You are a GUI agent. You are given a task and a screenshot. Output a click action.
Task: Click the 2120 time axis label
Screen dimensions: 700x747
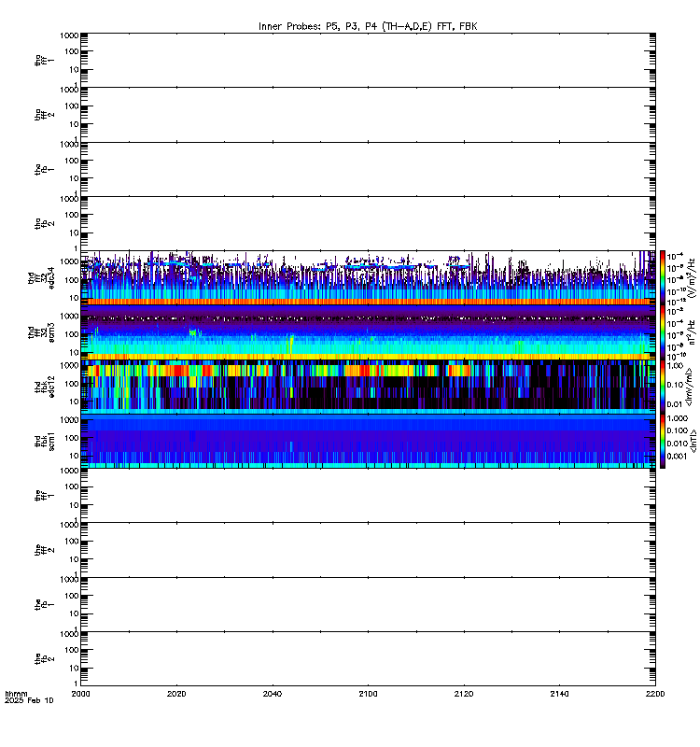(x=464, y=694)
